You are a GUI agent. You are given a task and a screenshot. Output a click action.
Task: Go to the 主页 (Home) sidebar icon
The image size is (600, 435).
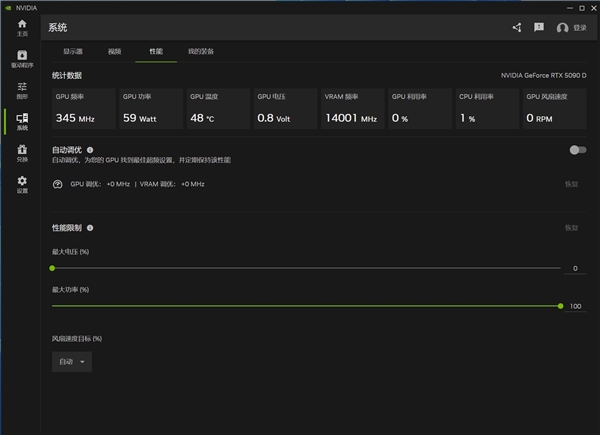point(21,26)
